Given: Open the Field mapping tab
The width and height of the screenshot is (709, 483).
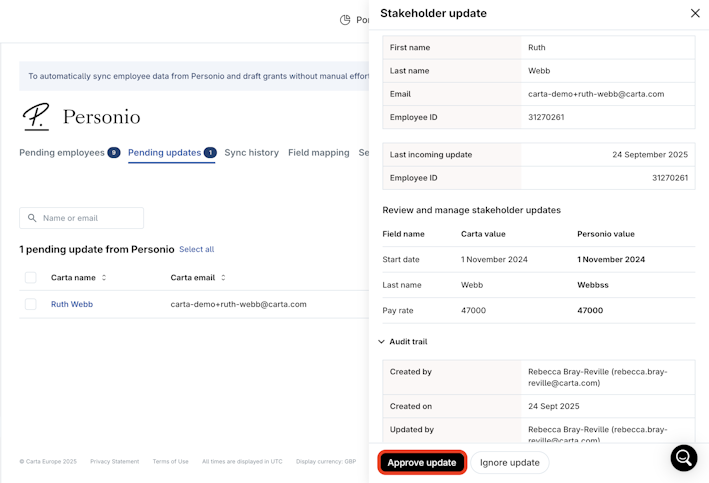Looking at the screenshot, I should tap(318, 153).
